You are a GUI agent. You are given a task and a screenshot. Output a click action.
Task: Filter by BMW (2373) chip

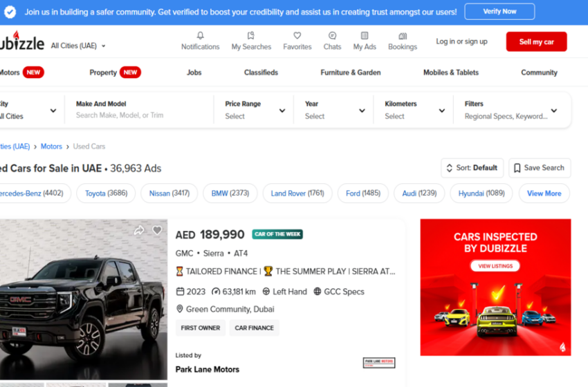[230, 193]
